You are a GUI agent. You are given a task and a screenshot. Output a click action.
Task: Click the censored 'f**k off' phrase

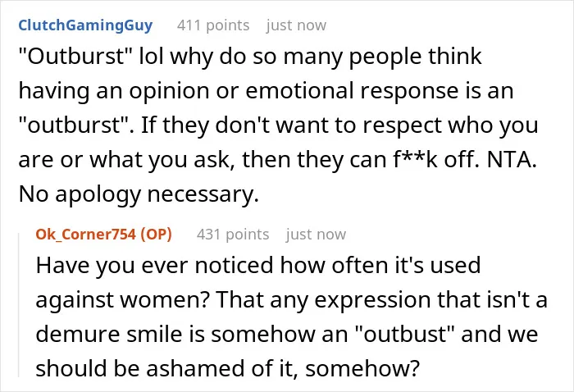(436, 160)
